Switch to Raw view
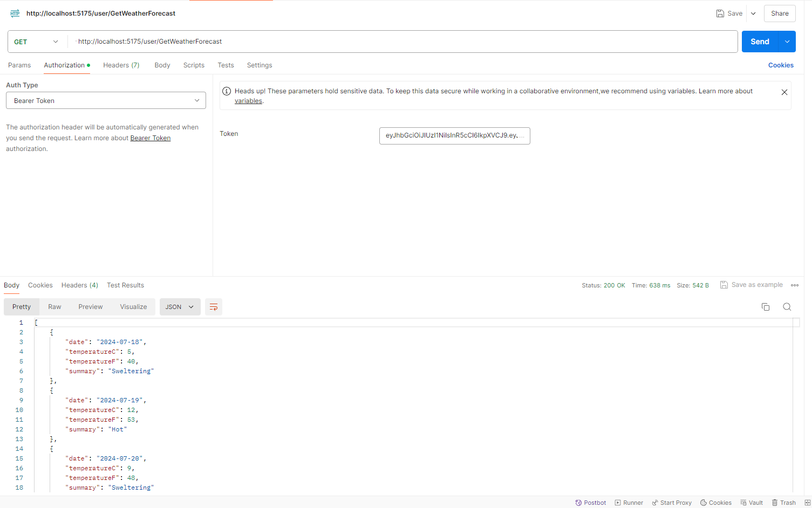This screenshot has width=812, height=508. (x=54, y=307)
